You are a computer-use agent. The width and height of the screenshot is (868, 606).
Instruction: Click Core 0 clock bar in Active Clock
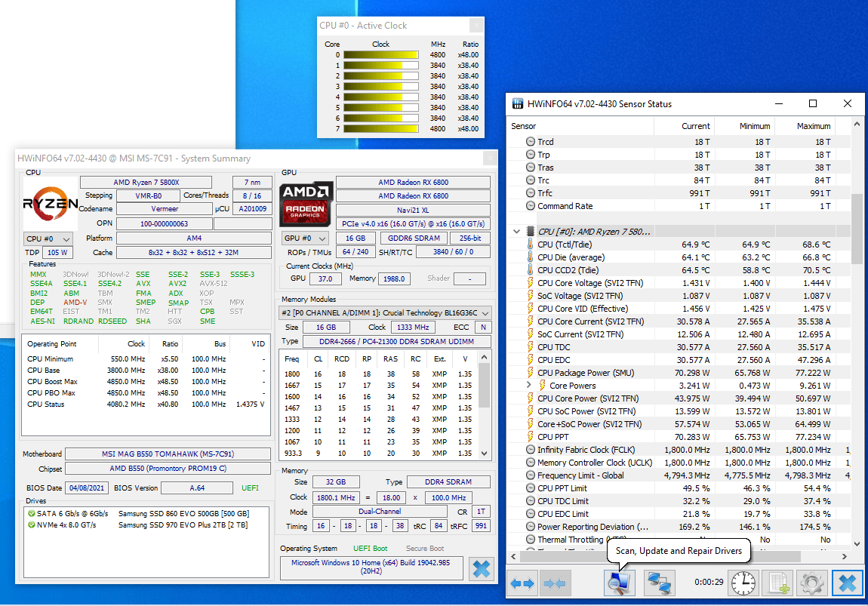[381, 55]
